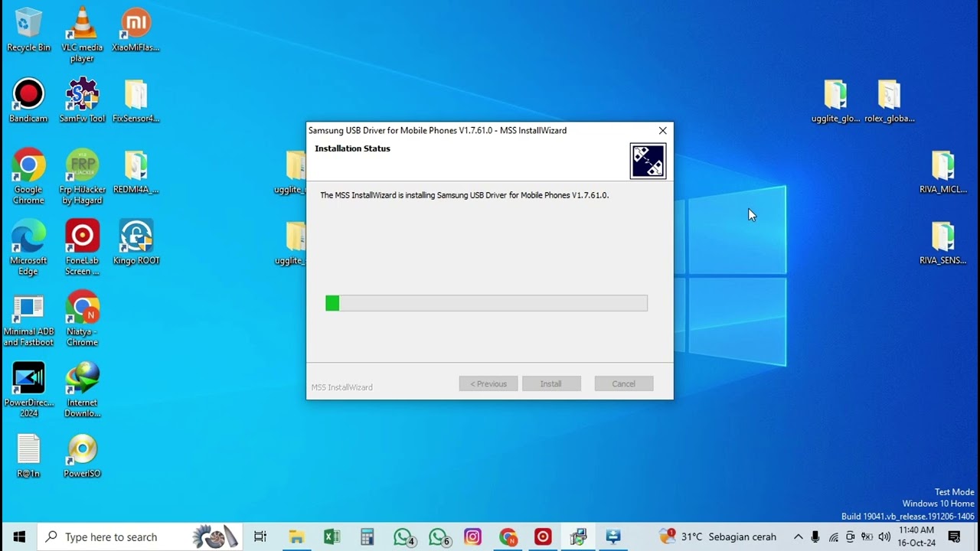Select the R@1n text file icon
The image size is (980, 551).
click(x=28, y=456)
